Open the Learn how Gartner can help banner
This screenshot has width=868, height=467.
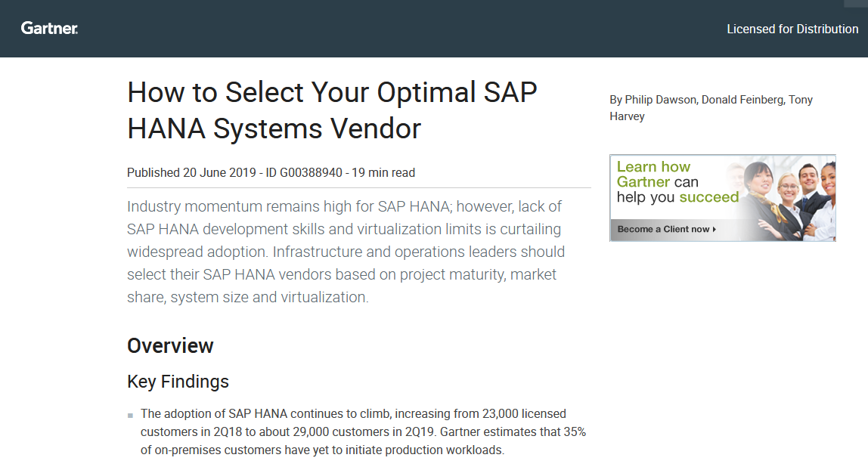(722, 197)
